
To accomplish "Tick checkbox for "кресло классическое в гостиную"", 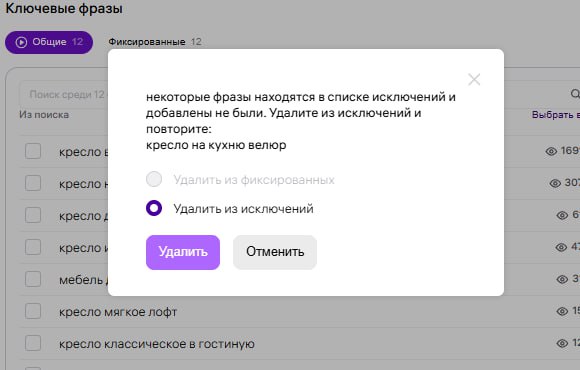I will pyautogui.click(x=33, y=343).
